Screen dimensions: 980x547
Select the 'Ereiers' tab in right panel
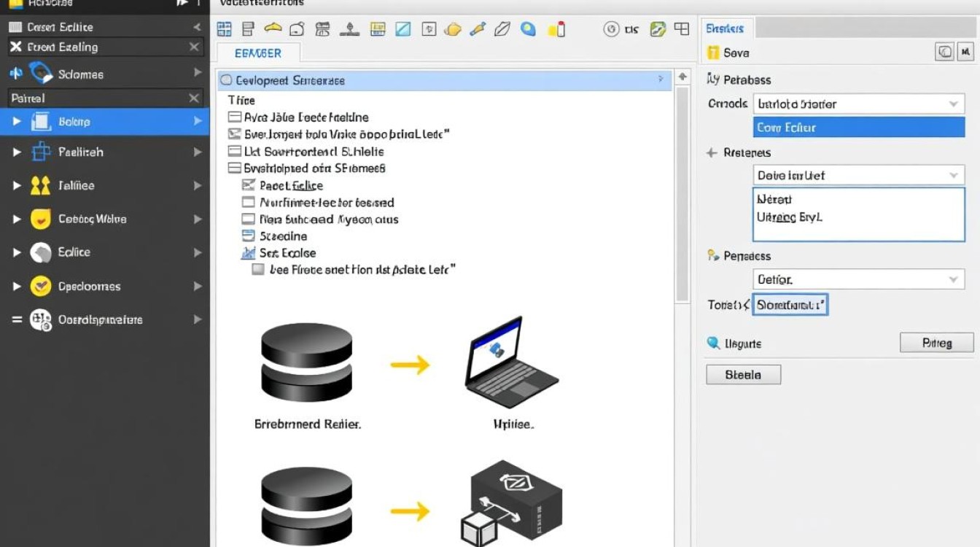point(726,28)
